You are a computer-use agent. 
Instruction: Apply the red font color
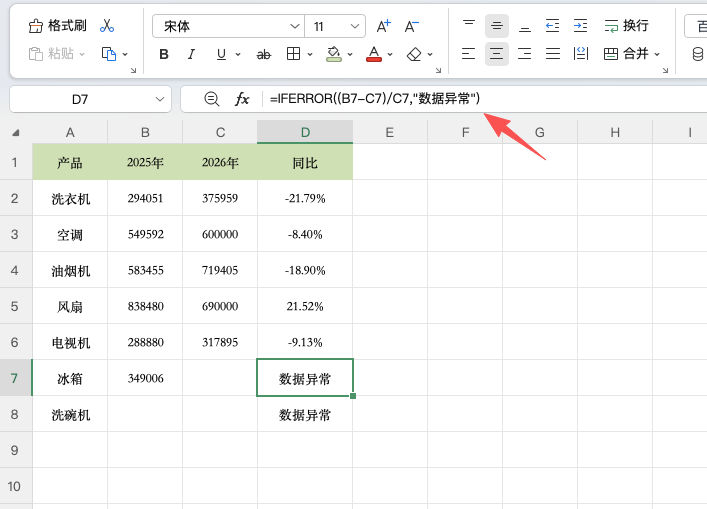pos(374,54)
